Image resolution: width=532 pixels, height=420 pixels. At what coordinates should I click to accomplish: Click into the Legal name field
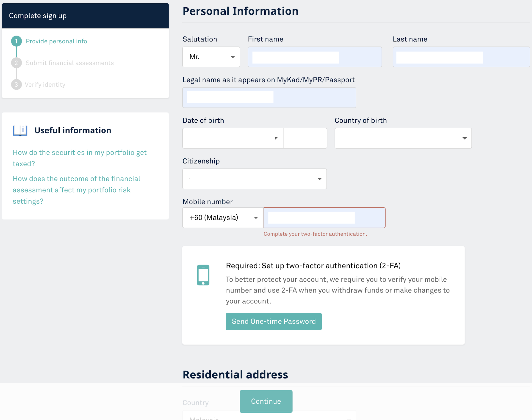point(269,97)
